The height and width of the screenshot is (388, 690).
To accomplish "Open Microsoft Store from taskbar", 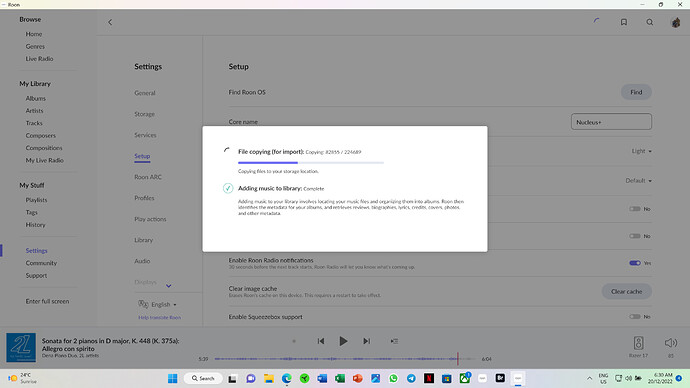I will point(447,378).
